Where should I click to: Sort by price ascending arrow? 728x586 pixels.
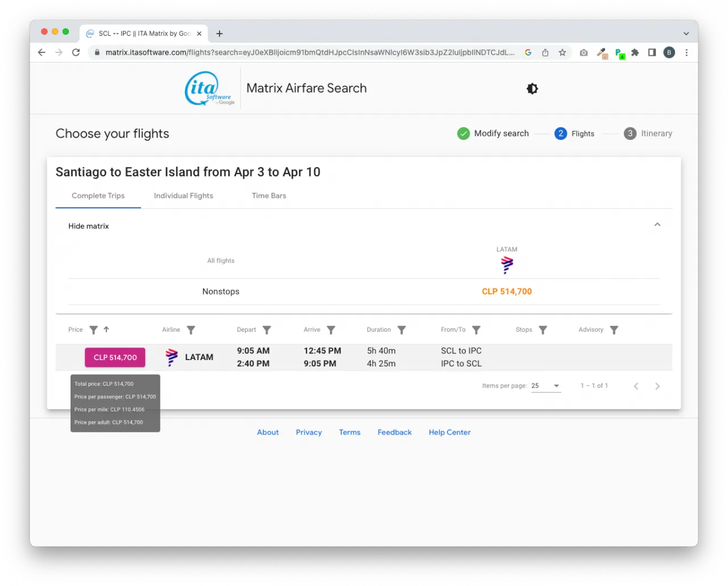106,329
